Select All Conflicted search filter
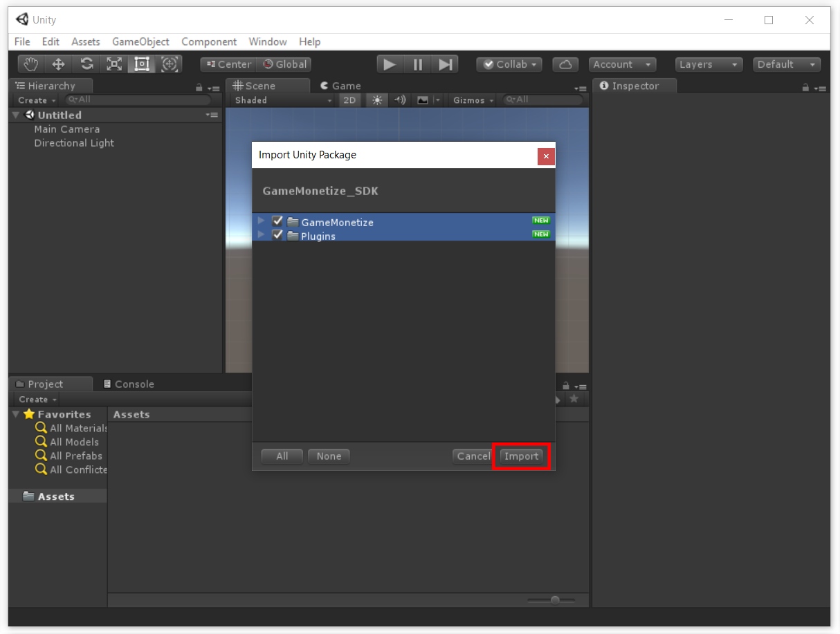This screenshot has width=840, height=634. tap(71, 469)
